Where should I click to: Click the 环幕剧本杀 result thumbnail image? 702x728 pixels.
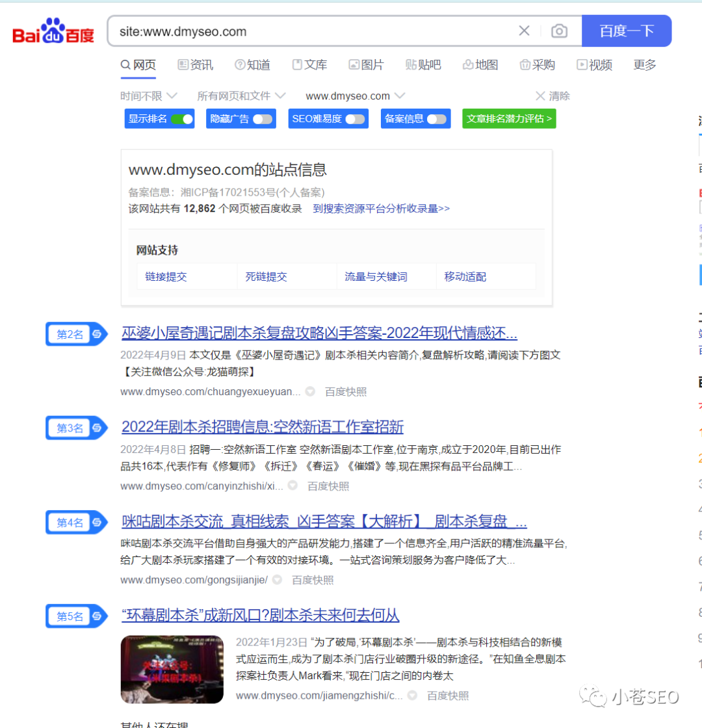click(x=172, y=669)
